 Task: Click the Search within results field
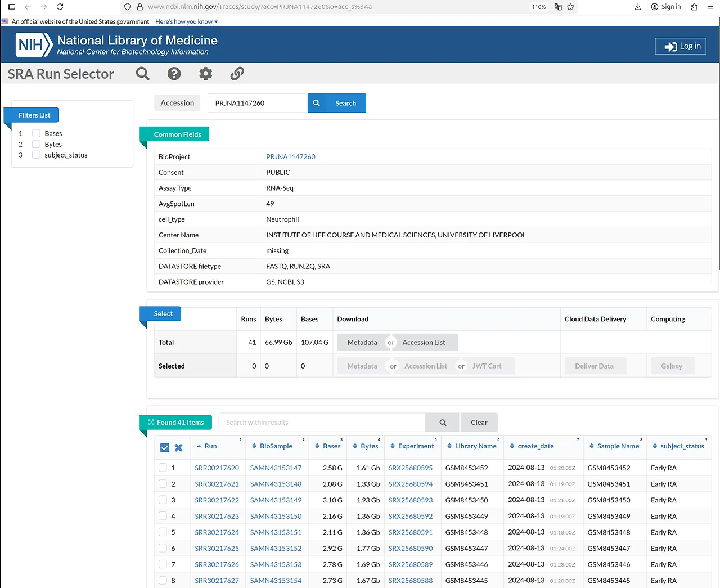pyautogui.click(x=322, y=423)
